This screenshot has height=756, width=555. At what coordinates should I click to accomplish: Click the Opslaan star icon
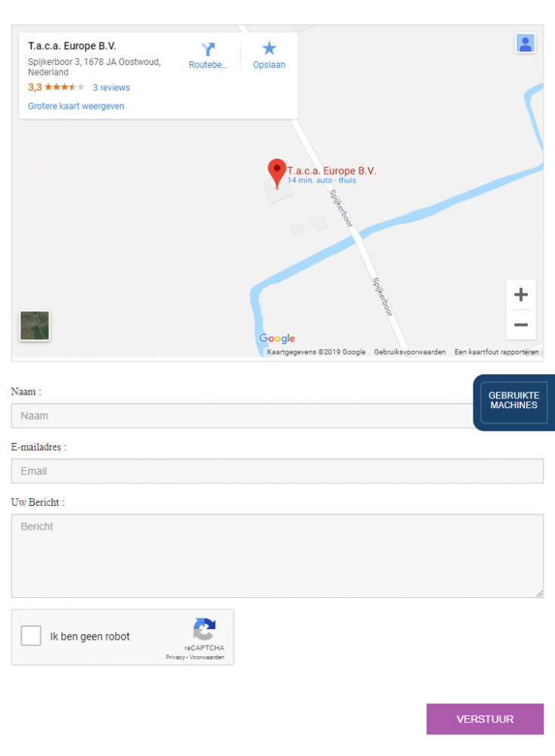point(269,48)
